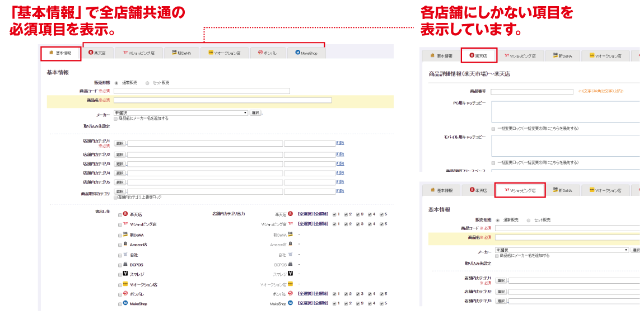Select セット販売 radio in Y!ショッピング店 panel
644x319 pixels.
[x=529, y=220]
